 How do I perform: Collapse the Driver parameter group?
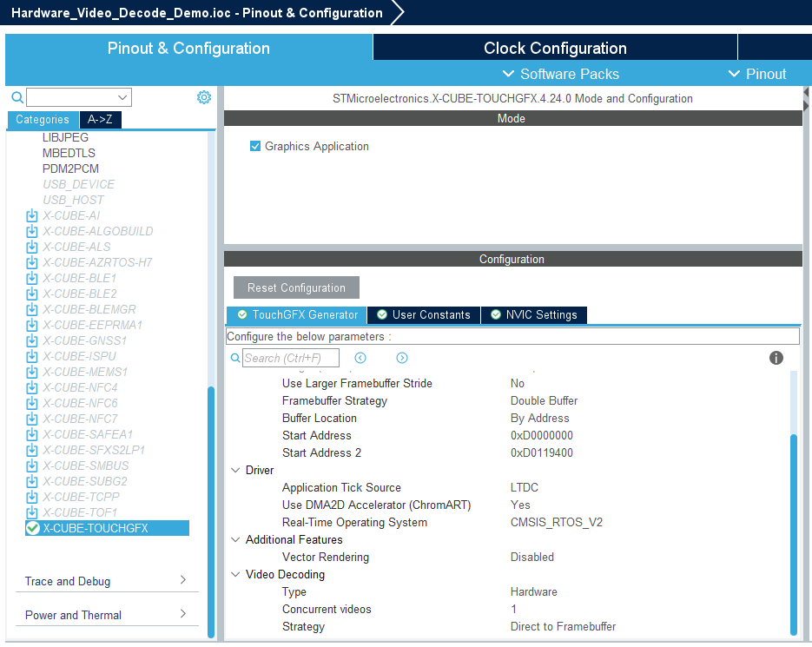tap(235, 471)
